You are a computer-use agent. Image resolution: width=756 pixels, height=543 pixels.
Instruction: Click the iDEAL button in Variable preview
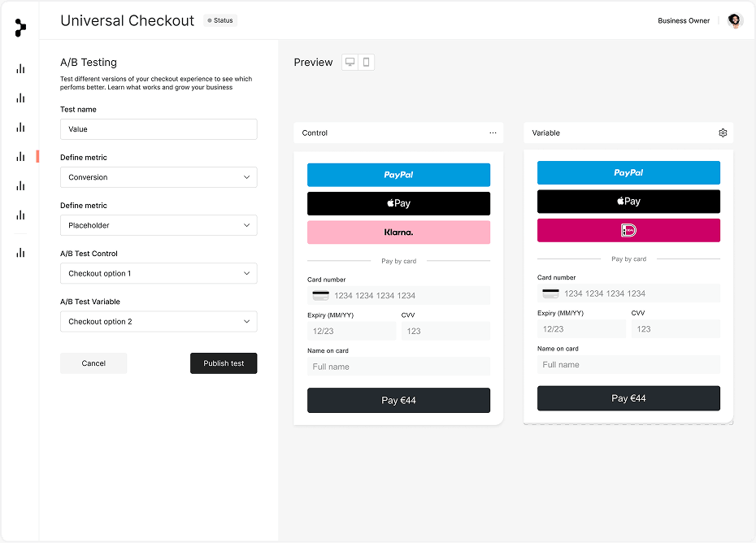[x=628, y=231]
